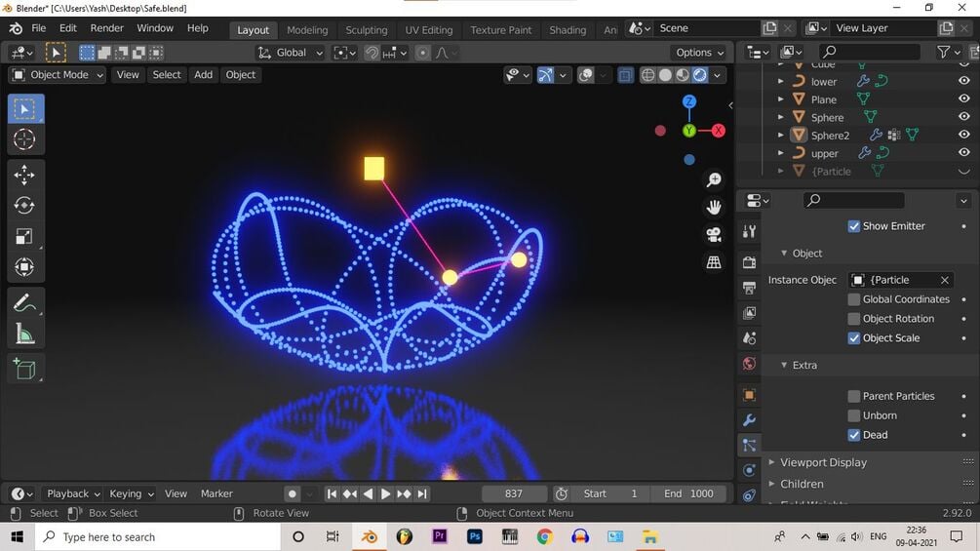Hide the Sphere2 object in outliner

point(964,135)
